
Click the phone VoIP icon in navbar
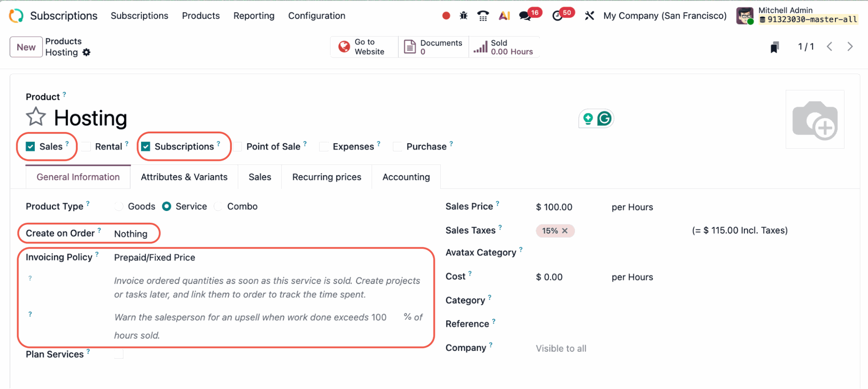click(483, 16)
